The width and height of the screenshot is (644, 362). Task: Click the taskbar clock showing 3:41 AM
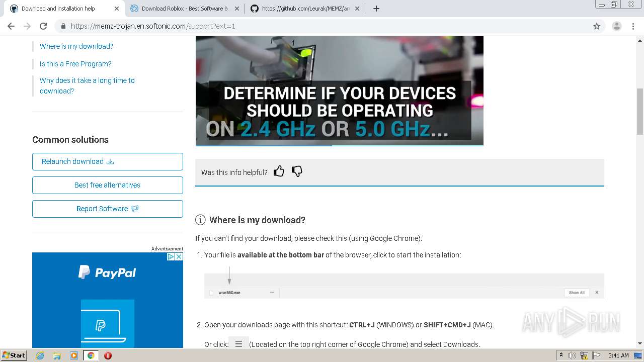(618, 355)
